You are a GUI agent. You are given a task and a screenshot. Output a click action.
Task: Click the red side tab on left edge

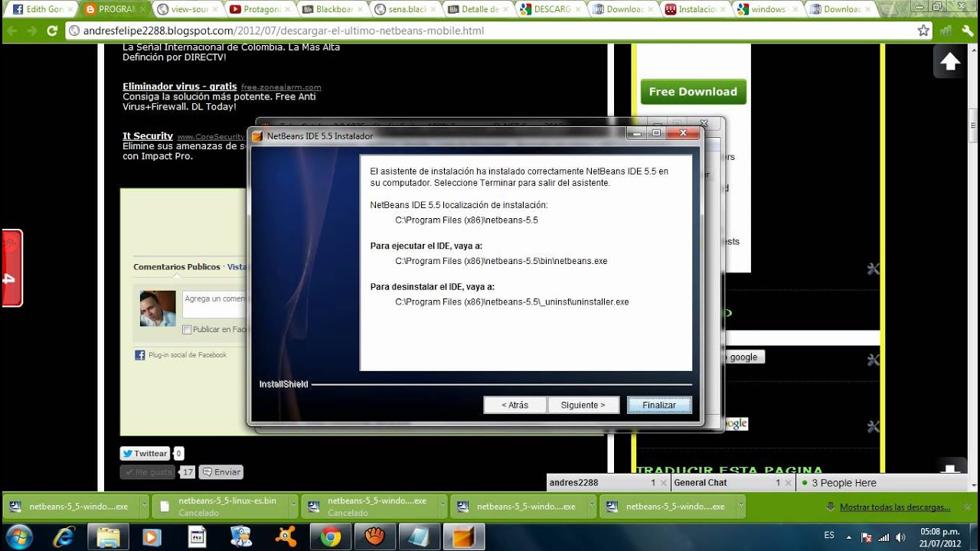coord(11,268)
